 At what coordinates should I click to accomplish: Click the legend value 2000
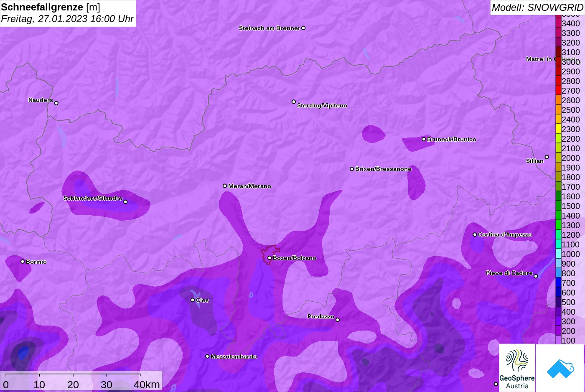571,158
